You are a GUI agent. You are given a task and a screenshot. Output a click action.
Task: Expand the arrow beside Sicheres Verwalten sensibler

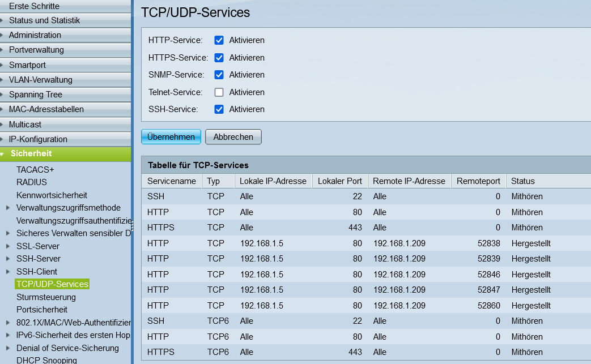coord(8,233)
